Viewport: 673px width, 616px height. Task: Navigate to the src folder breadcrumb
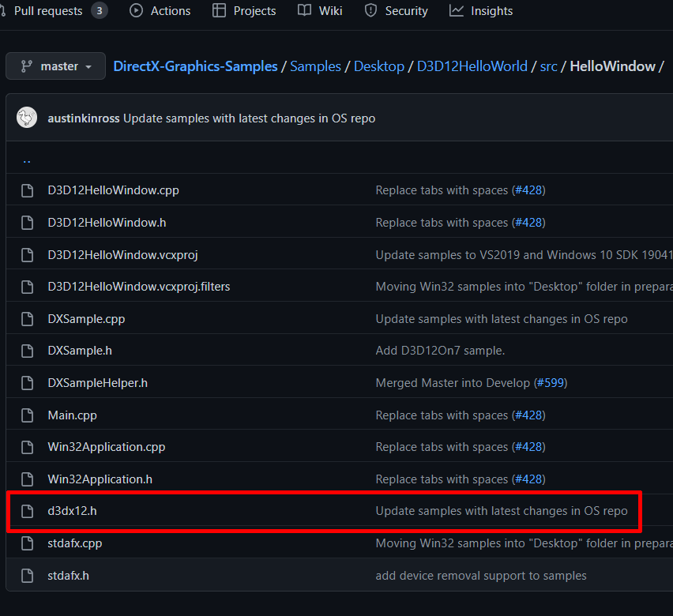[x=548, y=66]
